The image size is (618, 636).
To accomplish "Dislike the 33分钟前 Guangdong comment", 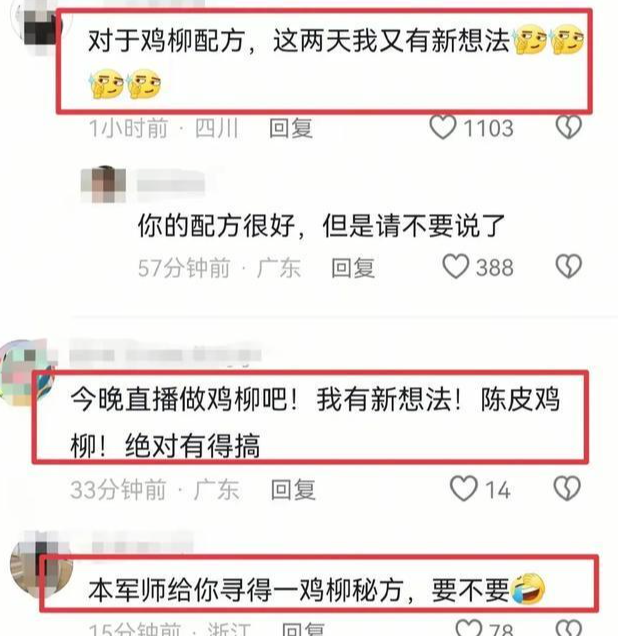I will point(567,488).
